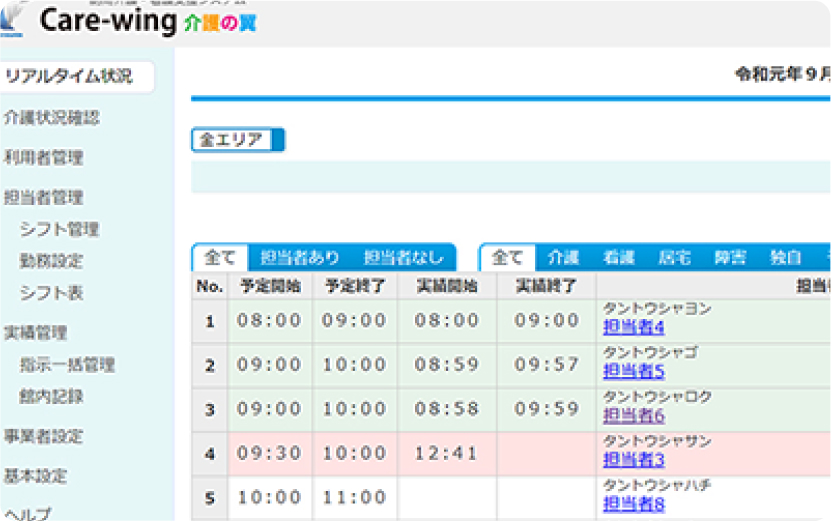Click the 予定終了 column header

click(x=355, y=286)
